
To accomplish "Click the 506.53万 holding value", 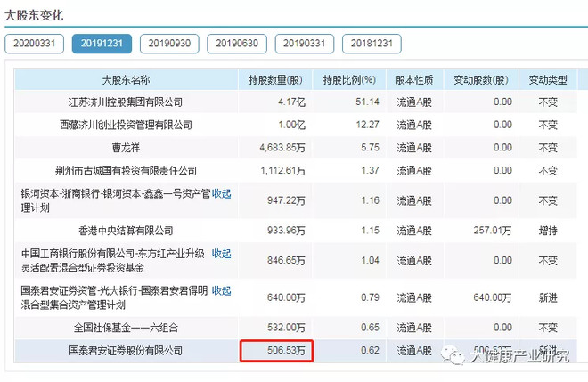I will (287, 351).
